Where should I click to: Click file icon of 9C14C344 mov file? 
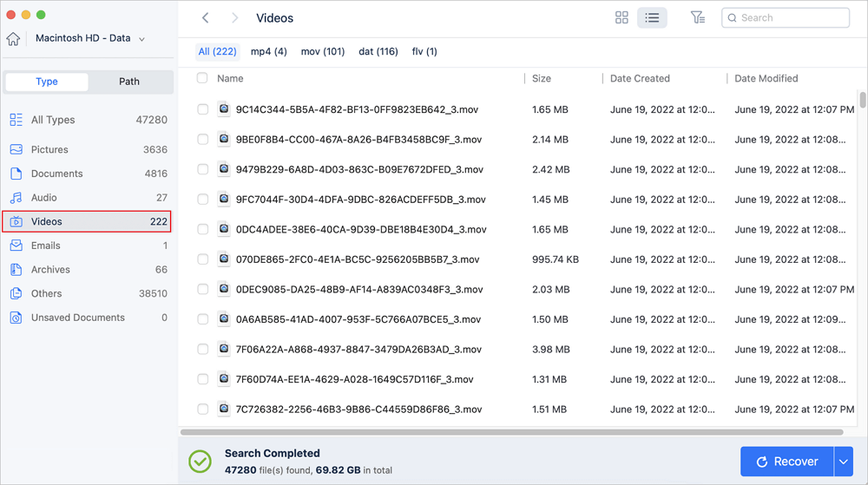coord(224,109)
